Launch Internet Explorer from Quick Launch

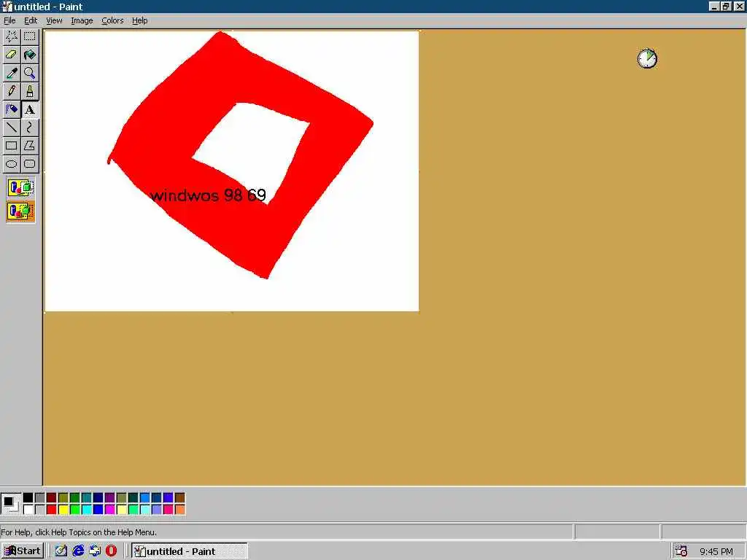(78, 551)
